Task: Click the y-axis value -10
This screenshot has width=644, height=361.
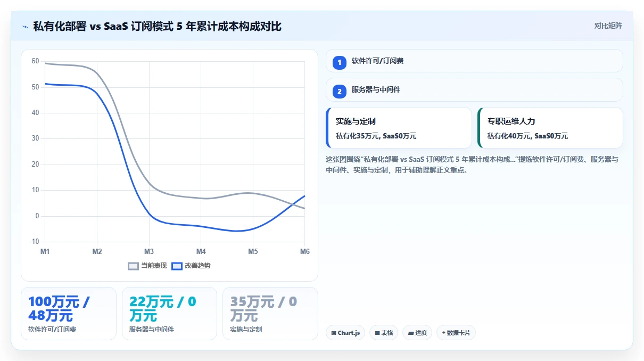Action: 34,242
